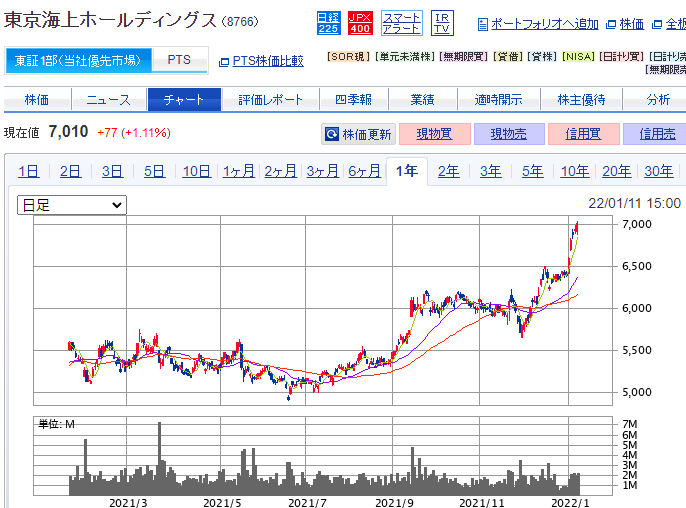Open the IR TV icon
The width and height of the screenshot is (686, 508).
pyautogui.click(x=442, y=23)
